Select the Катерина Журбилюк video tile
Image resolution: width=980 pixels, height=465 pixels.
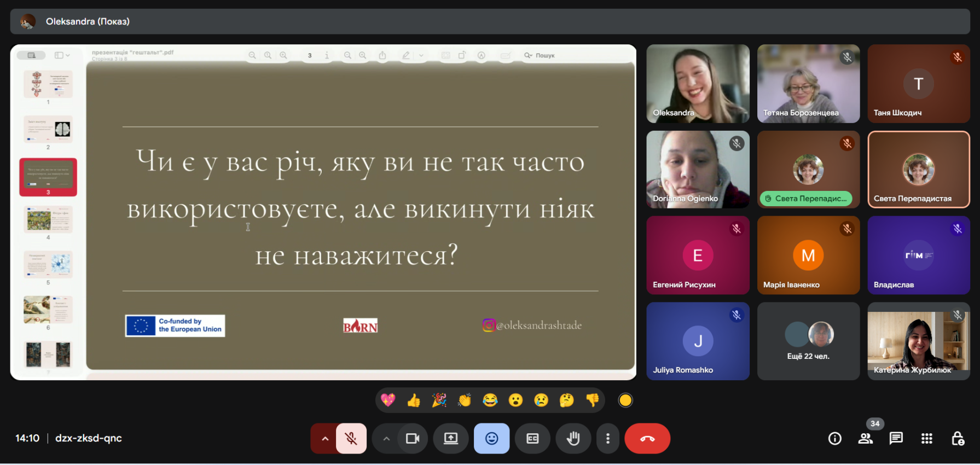(918, 341)
